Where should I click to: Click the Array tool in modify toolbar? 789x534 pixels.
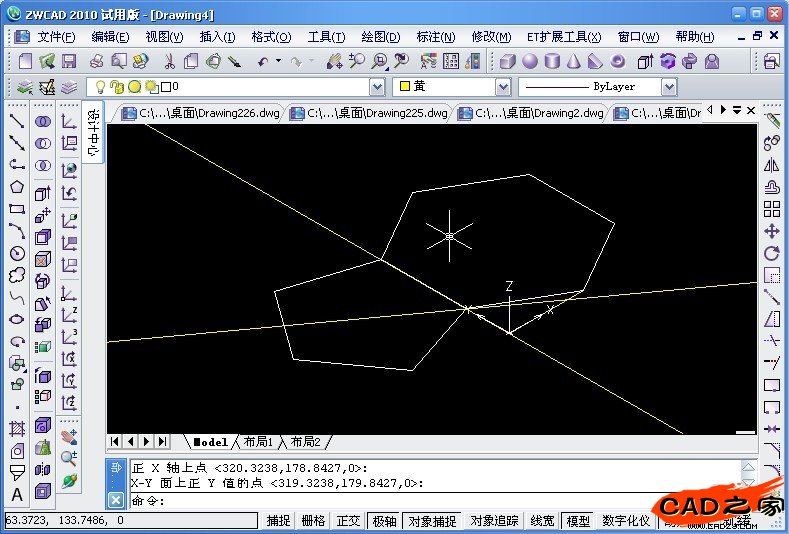point(771,209)
